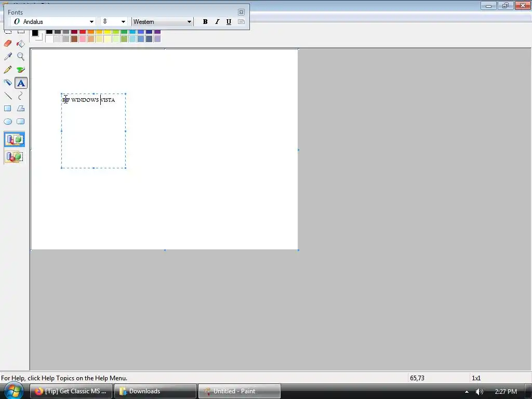Minimize the Paint window
The image size is (532, 399).
(x=488, y=5)
